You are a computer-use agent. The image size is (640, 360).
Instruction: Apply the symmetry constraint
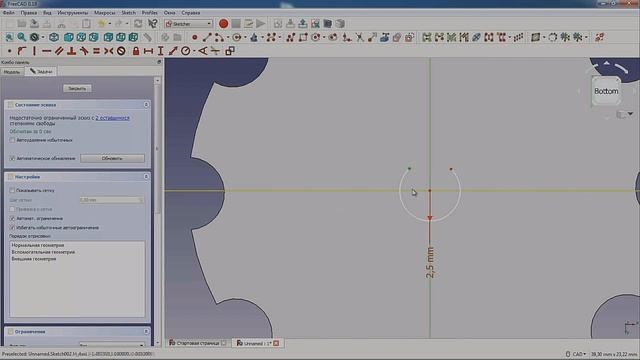pyautogui.click(x=109, y=51)
